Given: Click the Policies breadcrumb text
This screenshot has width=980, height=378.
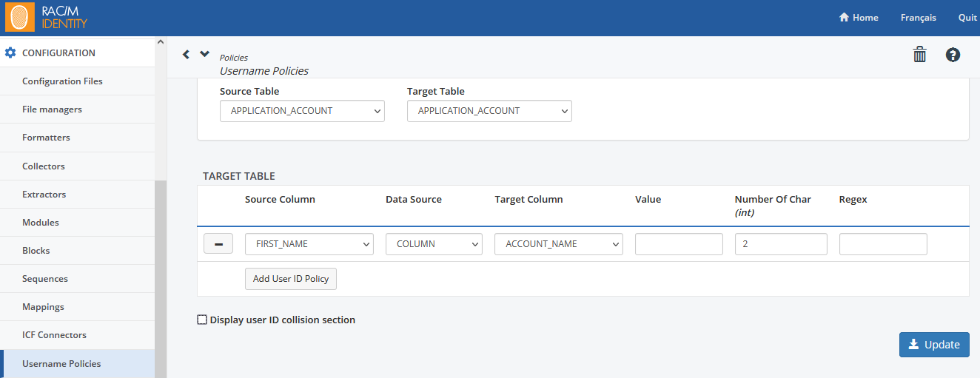Looking at the screenshot, I should click(234, 58).
